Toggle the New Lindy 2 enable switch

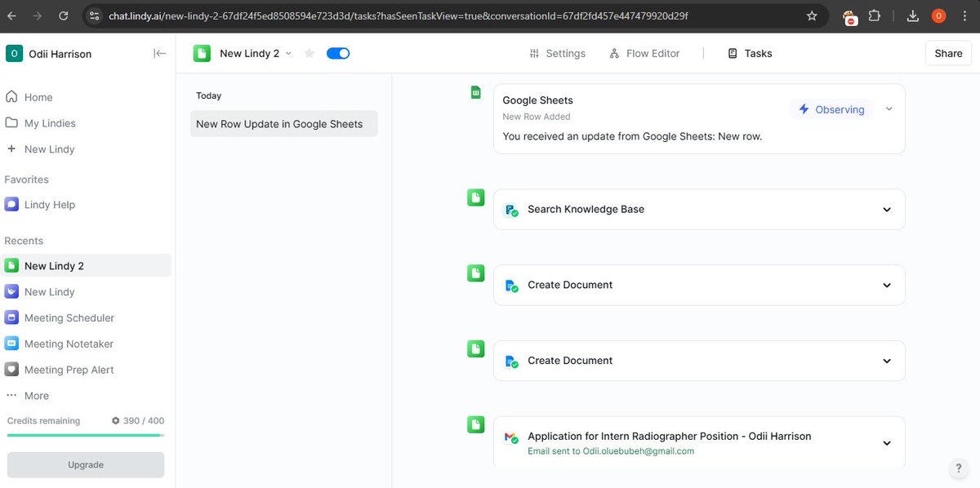(x=338, y=53)
